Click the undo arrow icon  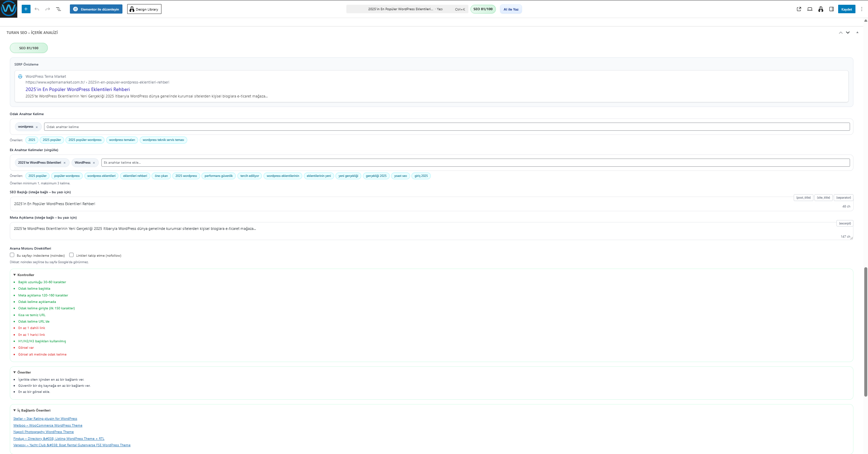point(37,9)
